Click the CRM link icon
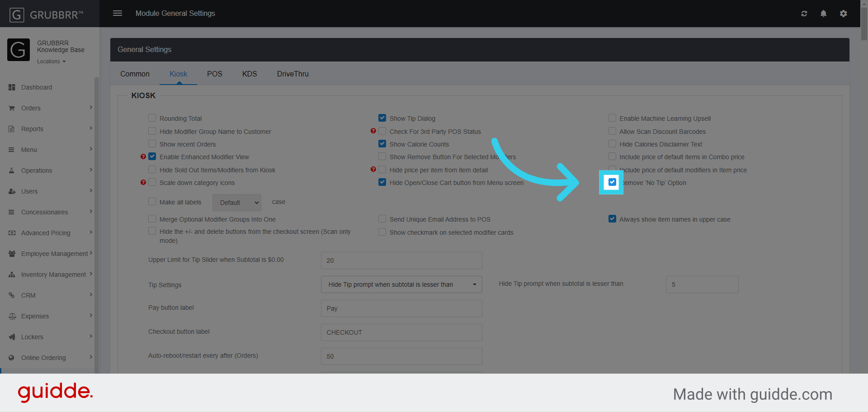Viewport: 868px width, 412px height. (x=12, y=295)
